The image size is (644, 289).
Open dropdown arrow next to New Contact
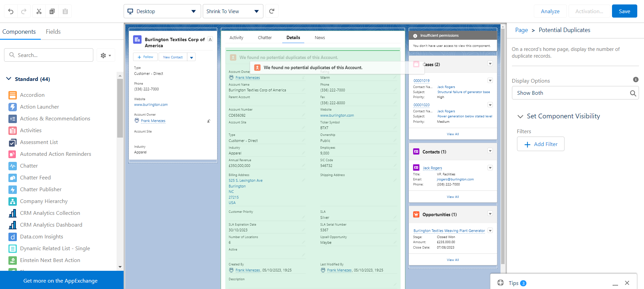point(191,57)
